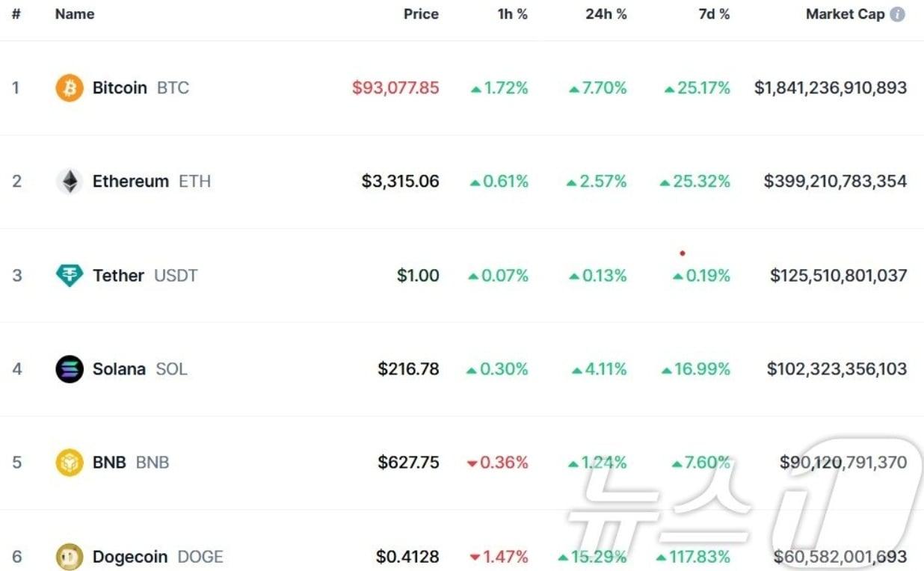Viewport: 924px width, 571px height.
Task: Click the Ethereum diamond logo icon
Action: (x=70, y=182)
